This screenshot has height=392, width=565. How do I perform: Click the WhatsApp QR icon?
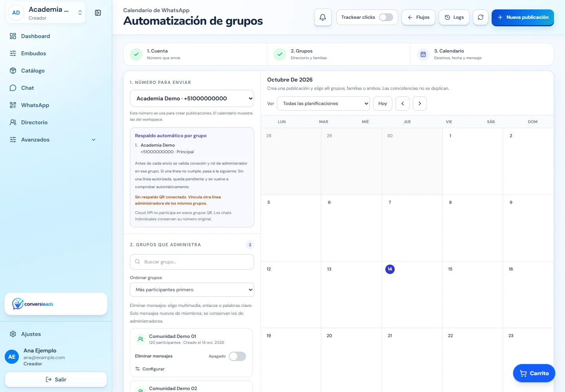coord(13,105)
